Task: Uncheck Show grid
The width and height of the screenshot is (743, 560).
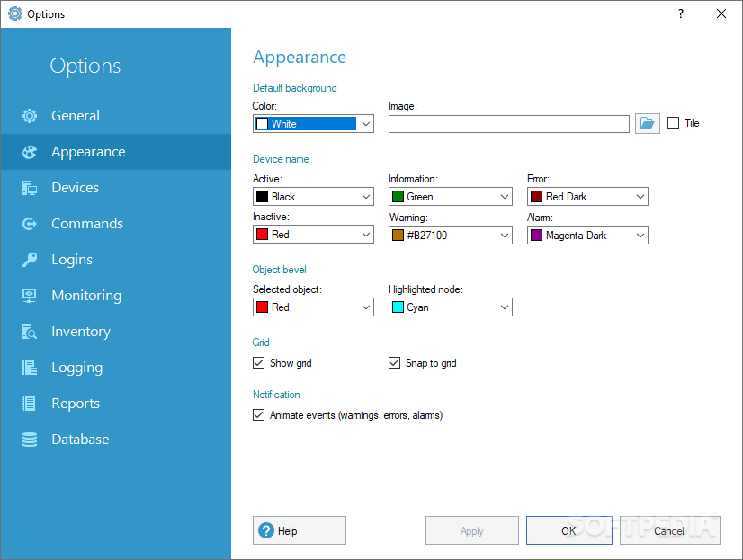Action: pyautogui.click(x=259, y=363)
